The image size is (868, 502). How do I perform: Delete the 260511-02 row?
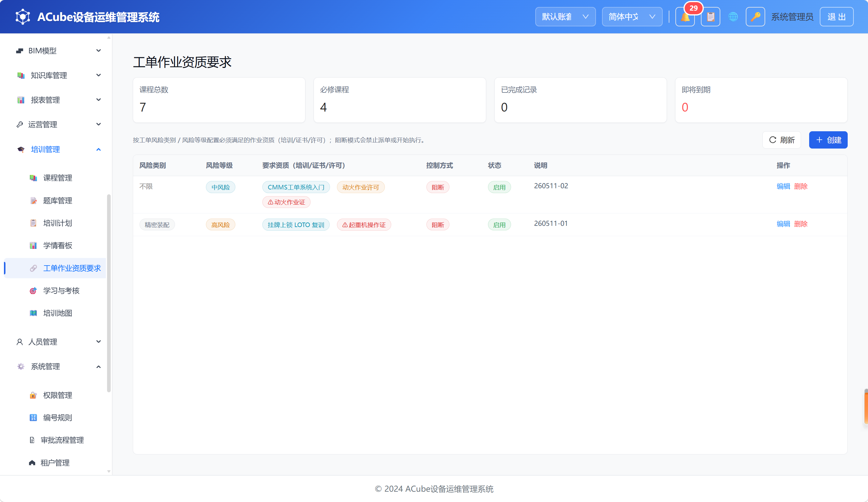click(x=800, y=186)
